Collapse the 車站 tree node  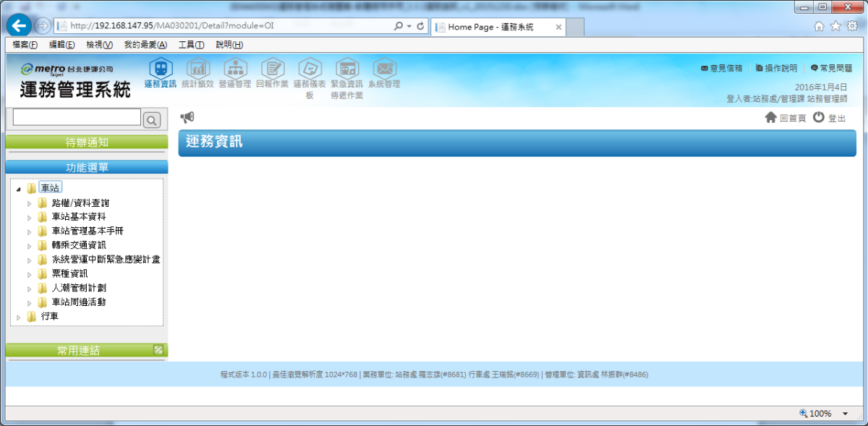point(19,189)
